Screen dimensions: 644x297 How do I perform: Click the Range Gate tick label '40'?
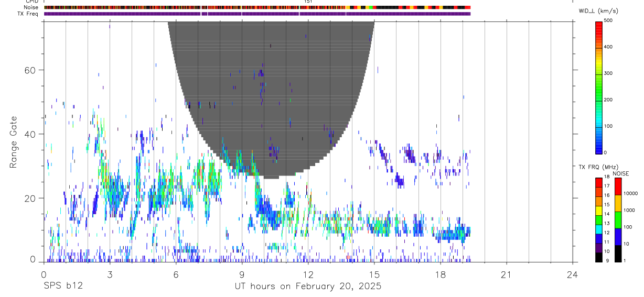(30, 134)
